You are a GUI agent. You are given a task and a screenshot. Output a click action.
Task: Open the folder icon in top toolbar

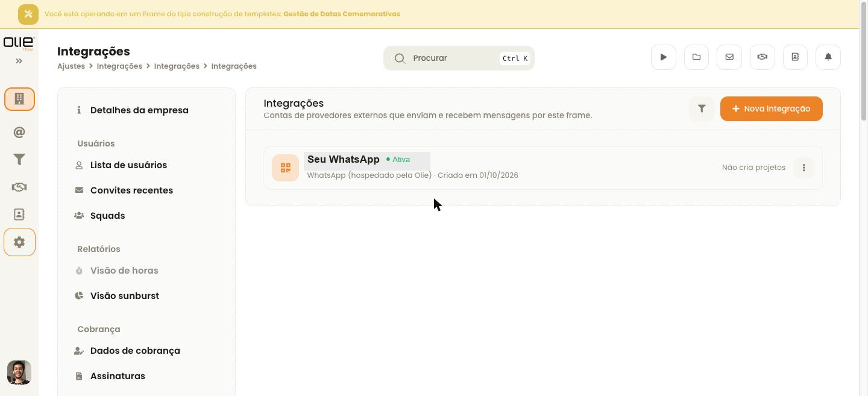click(x=696, y=57)
